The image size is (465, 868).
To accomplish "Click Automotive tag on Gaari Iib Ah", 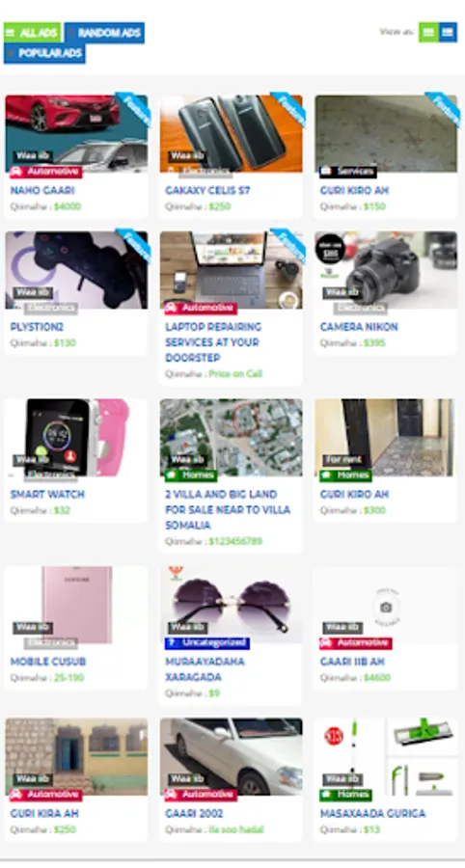I will click(356, 643).
